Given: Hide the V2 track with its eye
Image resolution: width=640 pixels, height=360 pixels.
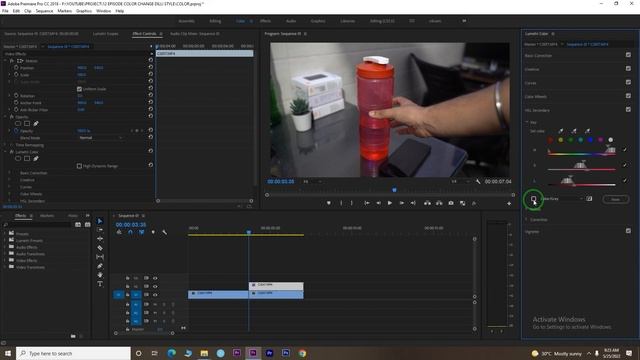Looking at the screenshot, I should [x=155, y=287].
